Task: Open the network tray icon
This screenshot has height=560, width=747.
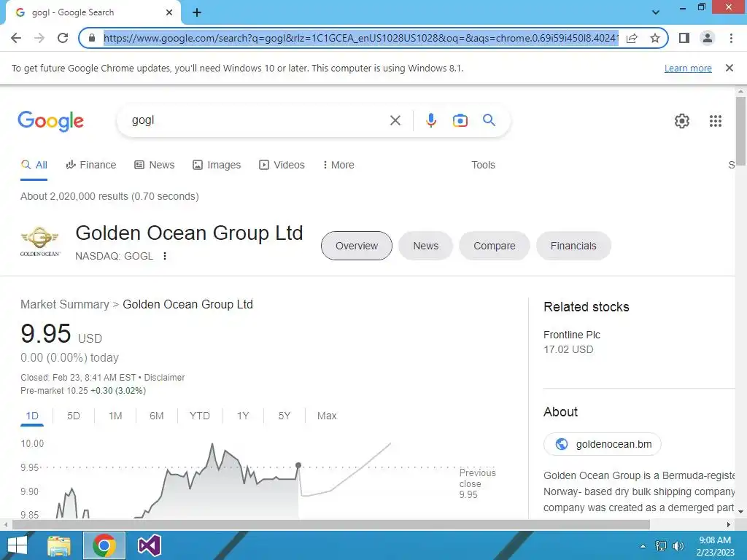Action: pos(661,546)
